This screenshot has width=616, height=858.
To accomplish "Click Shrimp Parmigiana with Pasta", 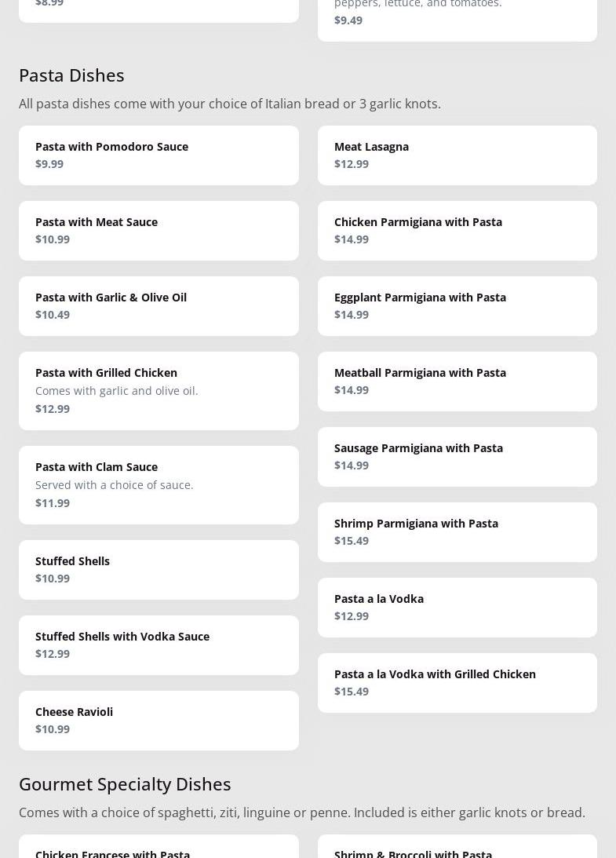I will coord(457,532).
